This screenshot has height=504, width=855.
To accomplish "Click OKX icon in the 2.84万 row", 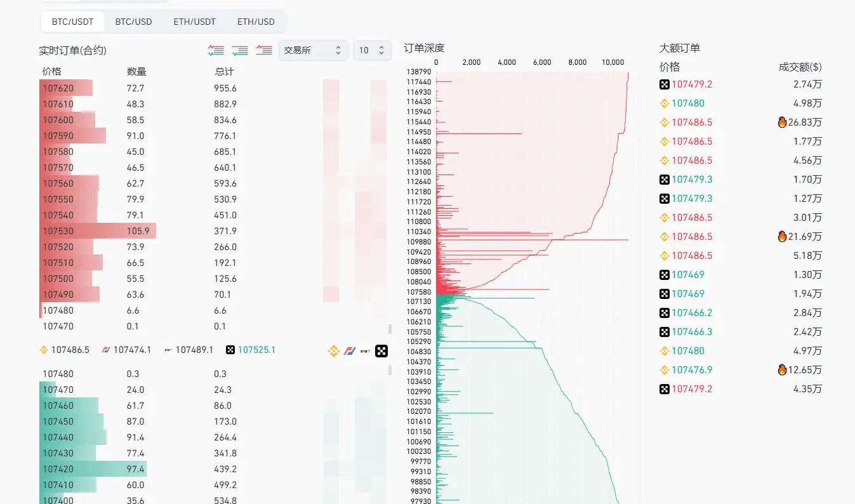I will (x=665, y=313).
